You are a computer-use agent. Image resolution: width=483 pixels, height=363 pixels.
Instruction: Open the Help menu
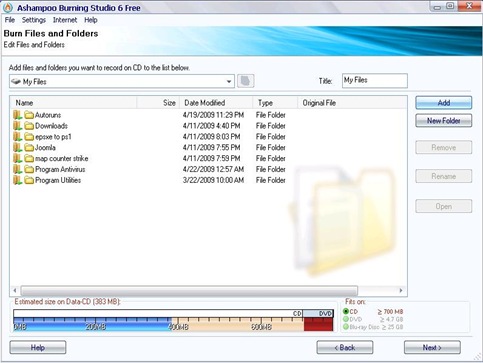[x=91, y=20]
